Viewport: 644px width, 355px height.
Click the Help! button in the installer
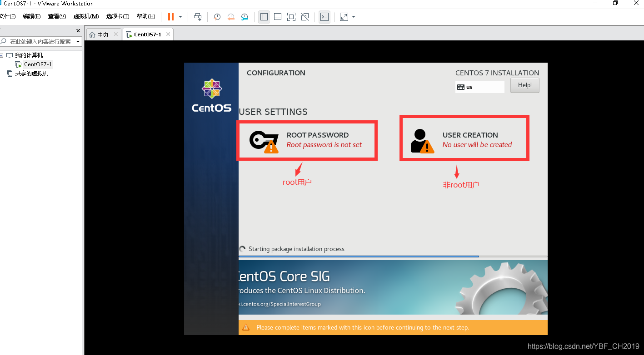click(525, 85)
